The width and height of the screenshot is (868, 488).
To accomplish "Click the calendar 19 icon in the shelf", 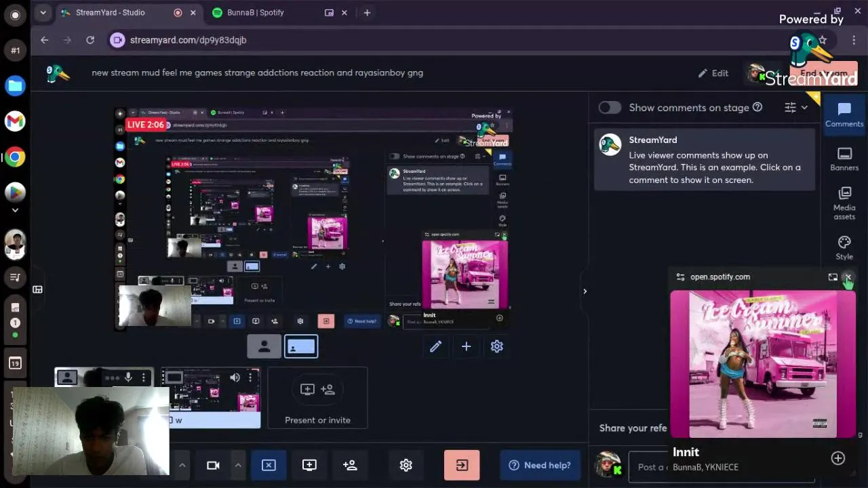I will [x=15, y=363].
